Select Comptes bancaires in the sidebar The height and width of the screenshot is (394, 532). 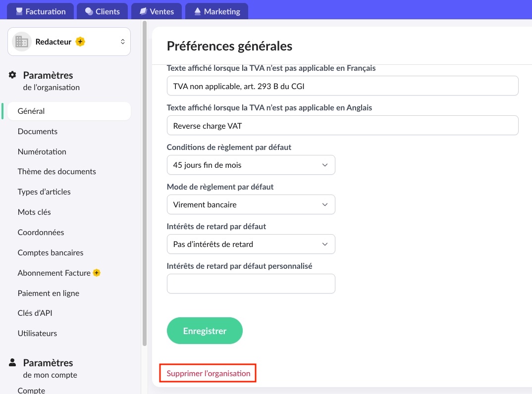[51, 252]
